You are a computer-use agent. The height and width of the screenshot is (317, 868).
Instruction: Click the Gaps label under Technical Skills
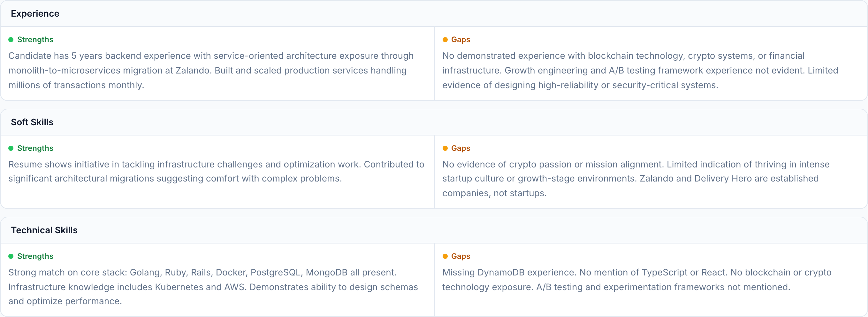460,256
